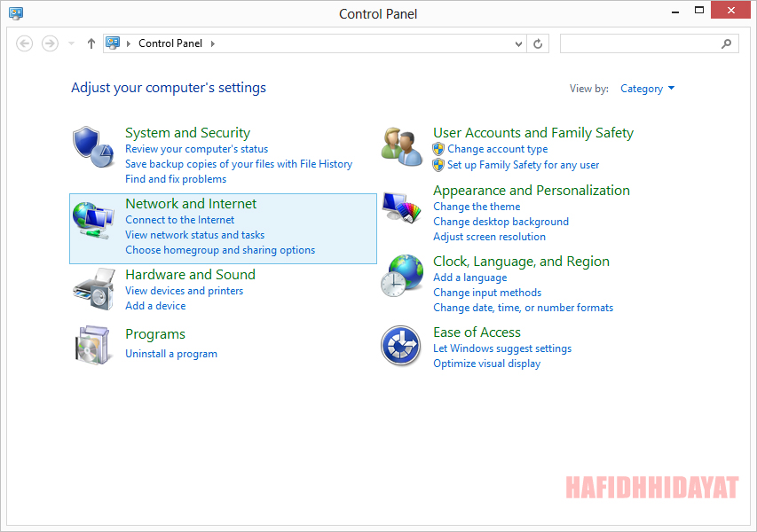The height and width of the screenshot is (532, 757).
Task: Open Programs via its package icon
Action: coord(93,346)
